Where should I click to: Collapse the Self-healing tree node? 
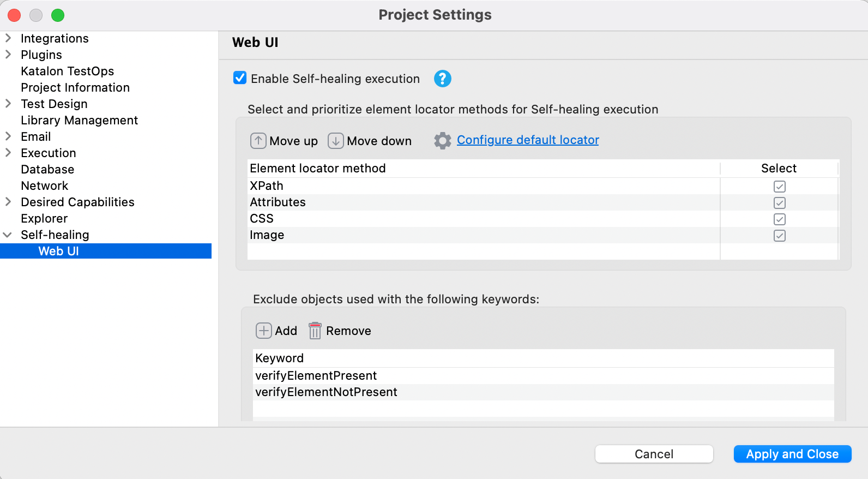[x=8, y=235]
